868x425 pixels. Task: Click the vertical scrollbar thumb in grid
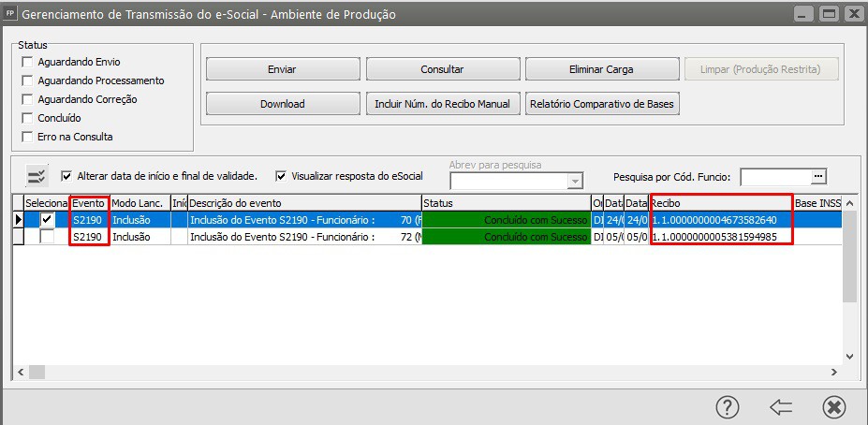click(849, 257)
